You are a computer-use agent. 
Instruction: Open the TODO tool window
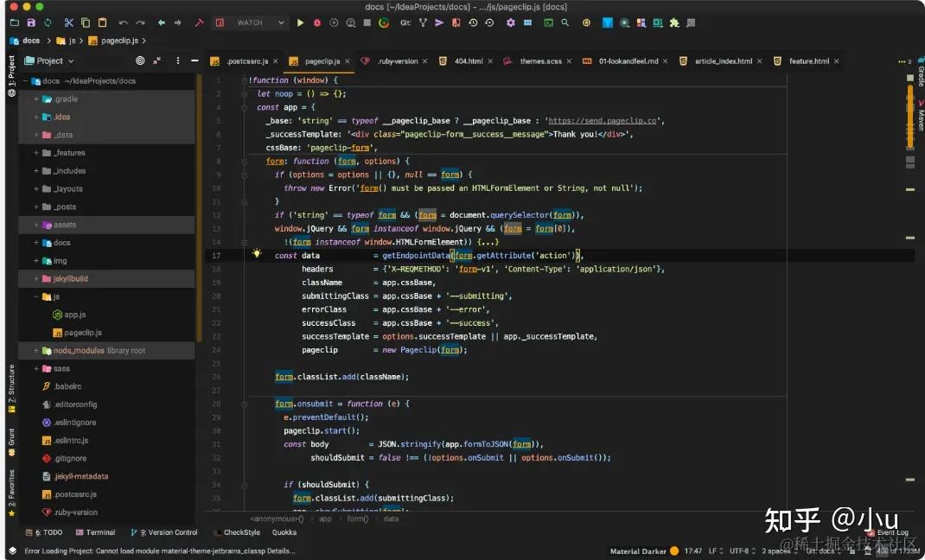click(x=44, y=532)
